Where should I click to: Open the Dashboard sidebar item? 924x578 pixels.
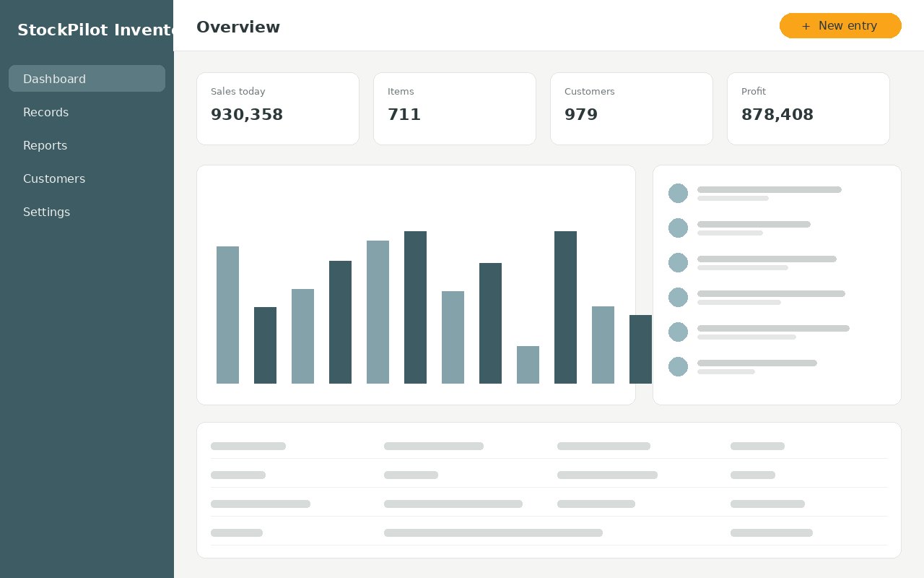(x=87, y=79)
